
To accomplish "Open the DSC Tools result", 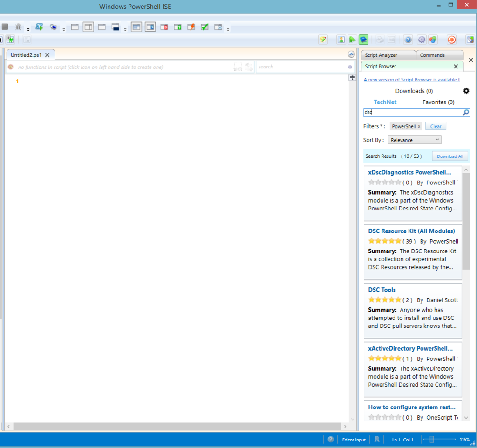I will tap(382, 290).
